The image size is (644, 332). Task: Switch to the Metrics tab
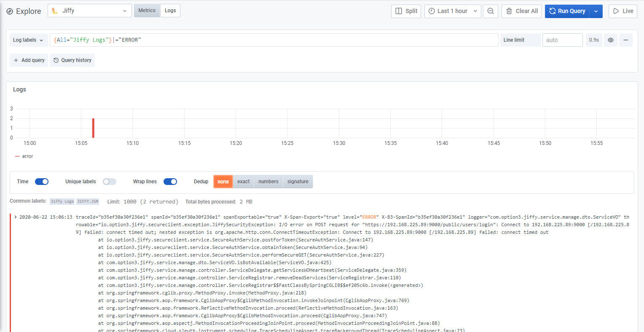point(147,11)
